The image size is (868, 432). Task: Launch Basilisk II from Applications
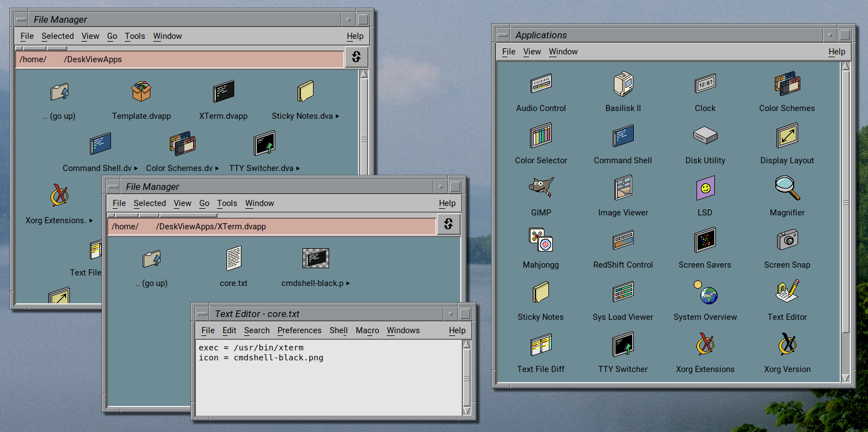623,84
